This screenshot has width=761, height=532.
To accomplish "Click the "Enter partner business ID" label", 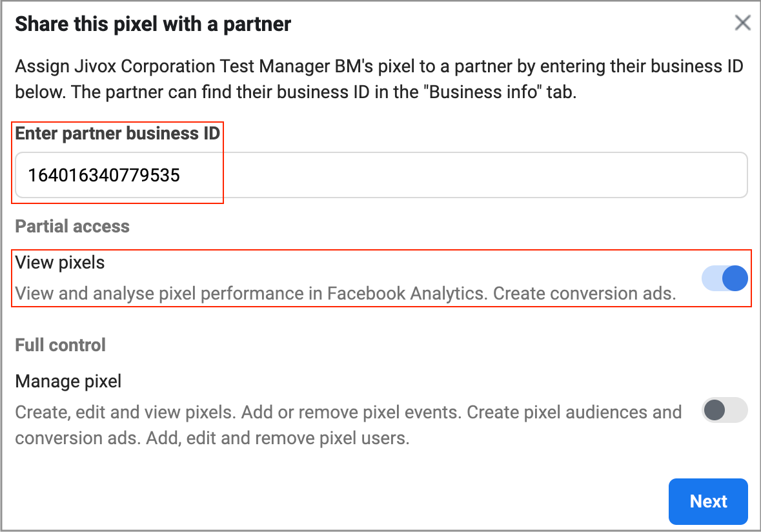I will coord(117,134).
